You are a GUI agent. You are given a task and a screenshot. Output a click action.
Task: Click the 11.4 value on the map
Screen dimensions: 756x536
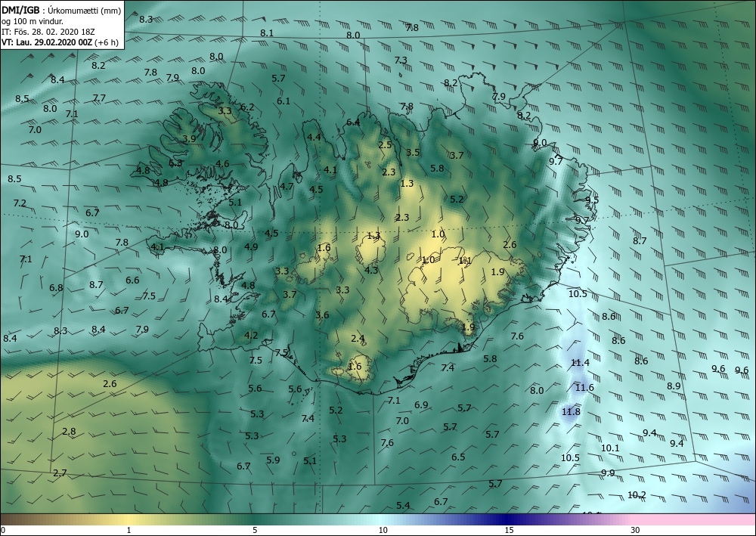click(580, 362)
